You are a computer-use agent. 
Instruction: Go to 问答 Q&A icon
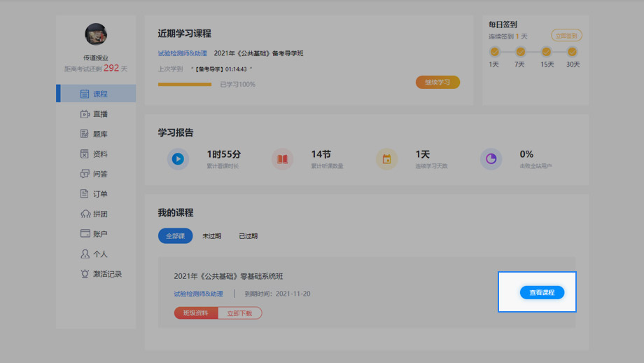click(x=85, y=174)
